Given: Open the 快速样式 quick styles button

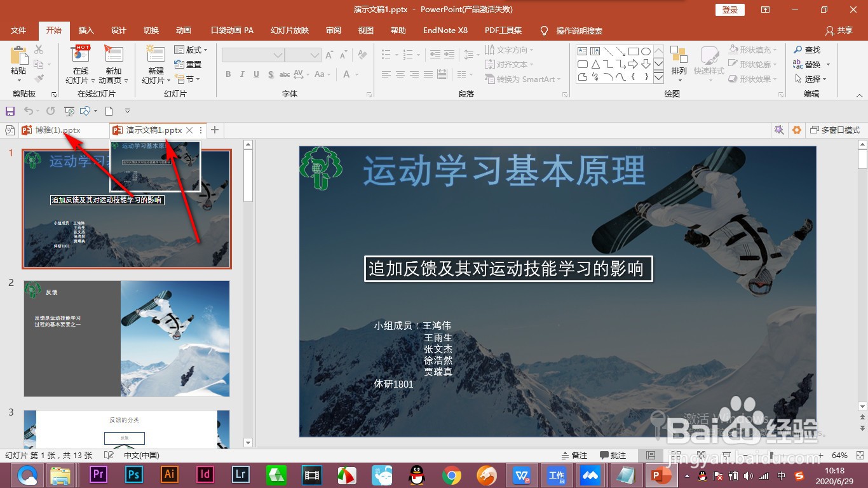Looking at the screenshot, I should click(x=709, y=64).
